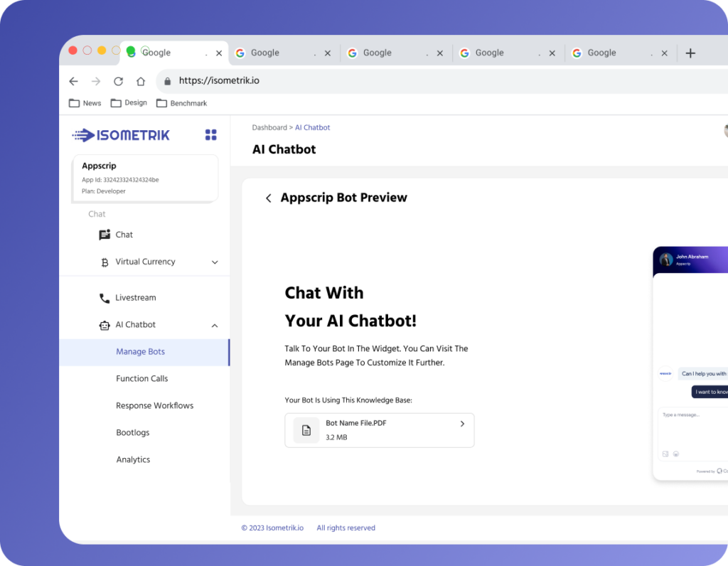Open the Bot Name File.PDF card
Screen dimensions: 728x566
pyautogui.click(x=380, y=430)
